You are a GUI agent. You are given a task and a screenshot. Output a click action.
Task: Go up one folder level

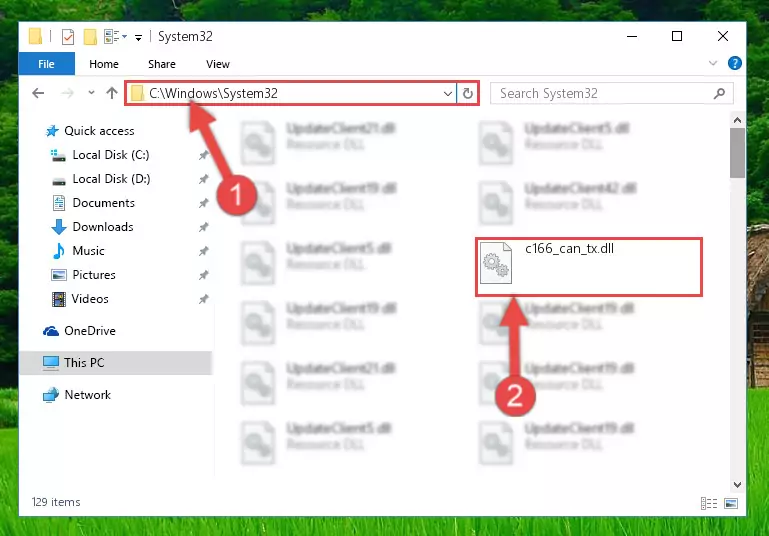tap(112, 93)
